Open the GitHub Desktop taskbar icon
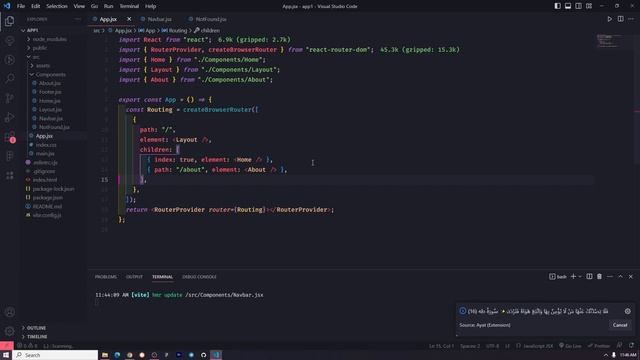Screen dimensions: 640x360 tap(203, 355)
